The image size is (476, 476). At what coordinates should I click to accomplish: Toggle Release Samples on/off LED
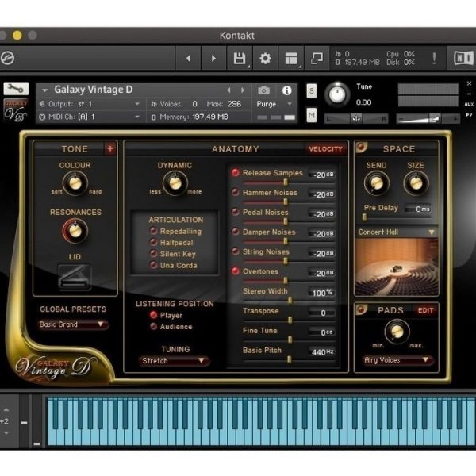point(236,172)
